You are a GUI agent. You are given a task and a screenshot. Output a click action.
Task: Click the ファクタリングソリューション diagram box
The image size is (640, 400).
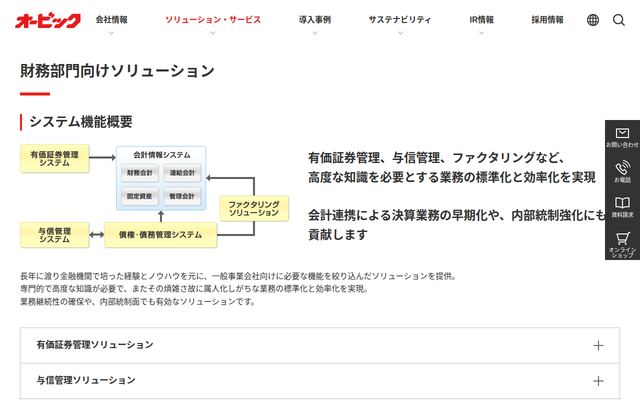coord(254,208)
